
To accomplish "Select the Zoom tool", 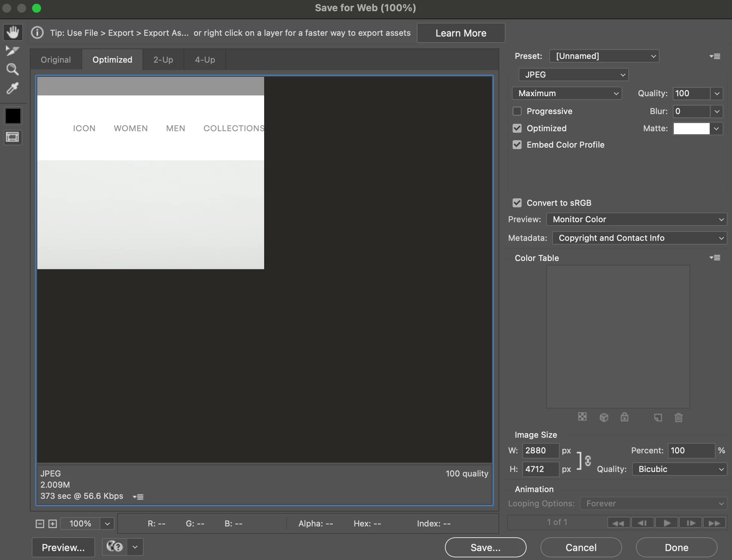I will tap(12, 69).
